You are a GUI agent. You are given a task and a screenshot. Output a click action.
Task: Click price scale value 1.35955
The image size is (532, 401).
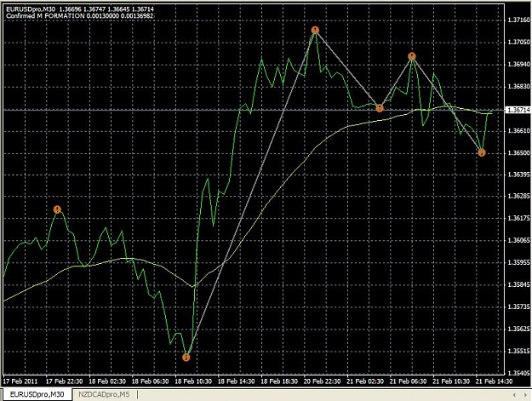point(519,262)
